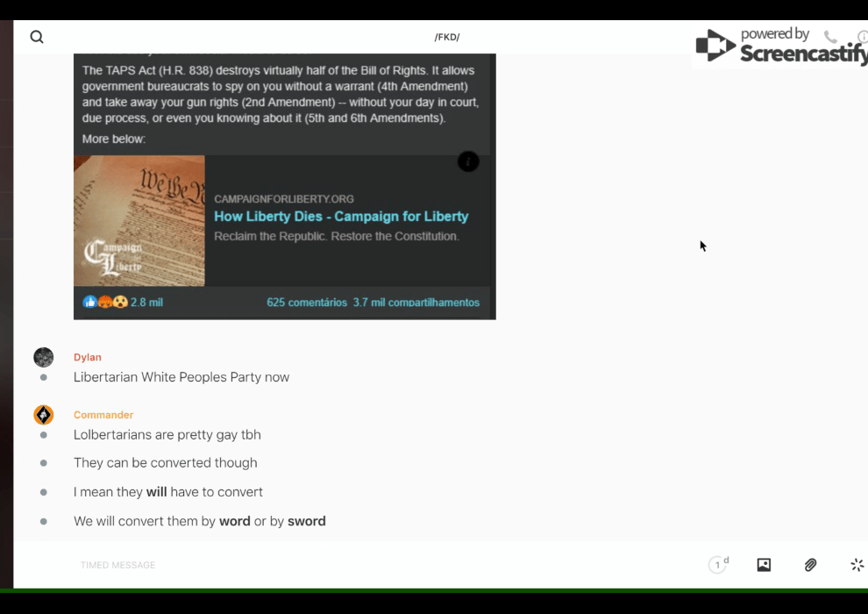This screenshot has height=614, width=868.
Task: Open Dylan's profile avatar
Action: coord(44,357)
